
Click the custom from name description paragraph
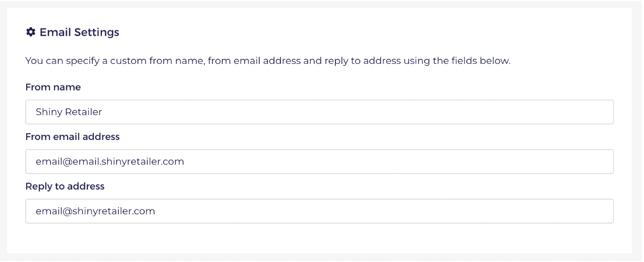click(268, 61)
